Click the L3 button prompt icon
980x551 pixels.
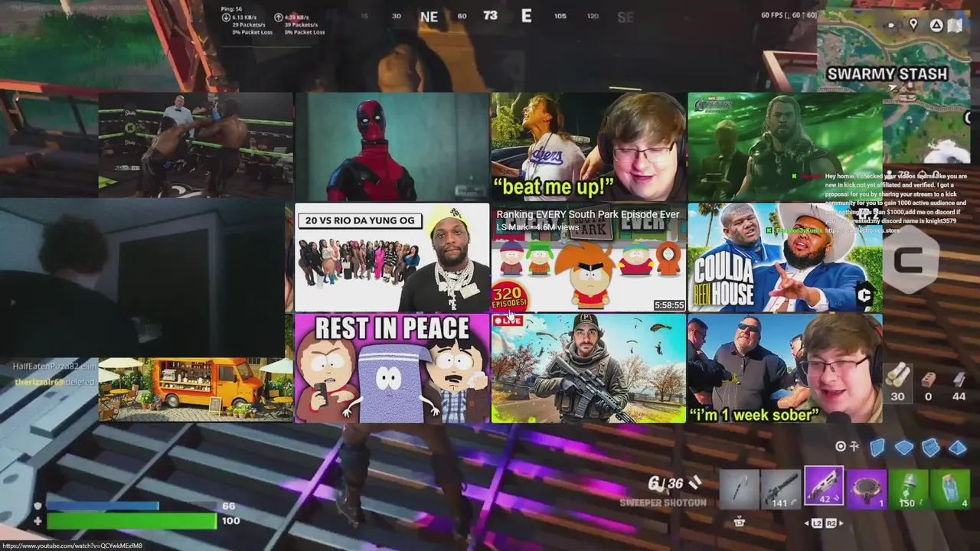point(739,522)
